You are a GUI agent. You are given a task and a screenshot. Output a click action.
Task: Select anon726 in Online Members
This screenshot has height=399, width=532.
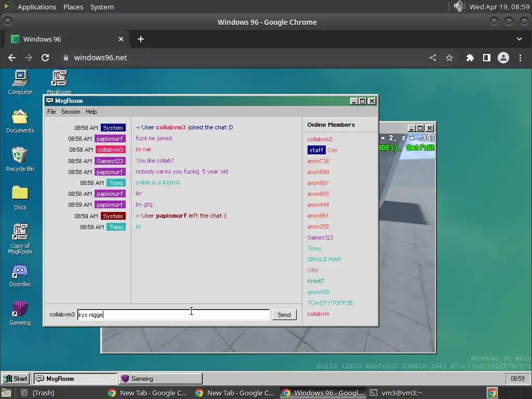(318, 161)
